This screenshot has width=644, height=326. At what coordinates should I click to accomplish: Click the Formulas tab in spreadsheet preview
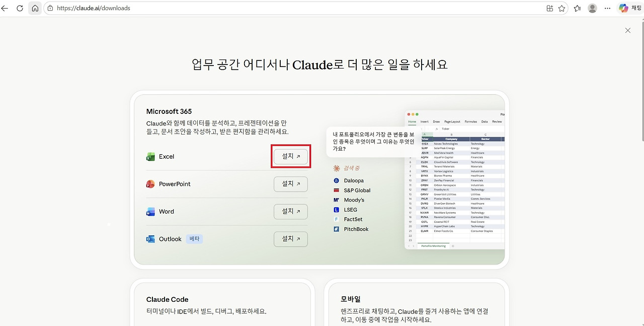471,121
